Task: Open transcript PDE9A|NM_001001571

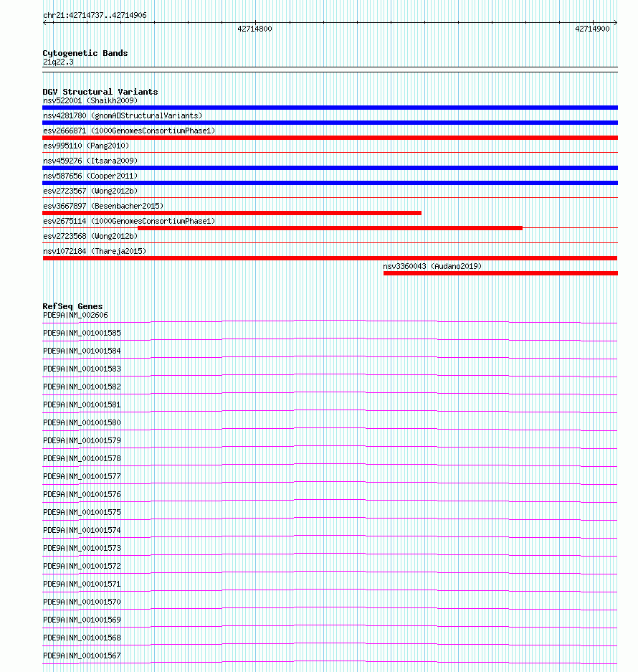Action: tap(82, 584)
